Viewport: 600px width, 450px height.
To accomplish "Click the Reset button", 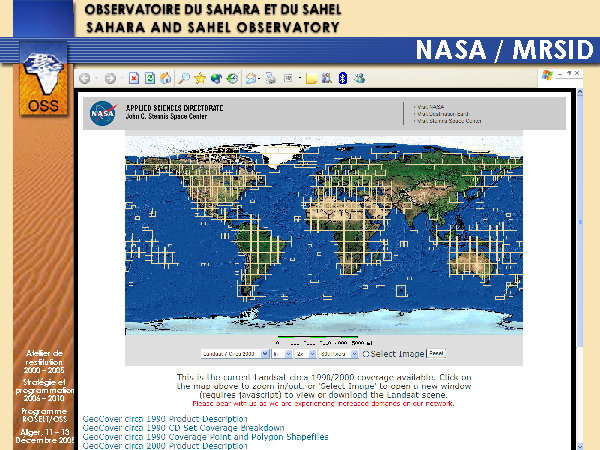I will [x=436, y=353].
